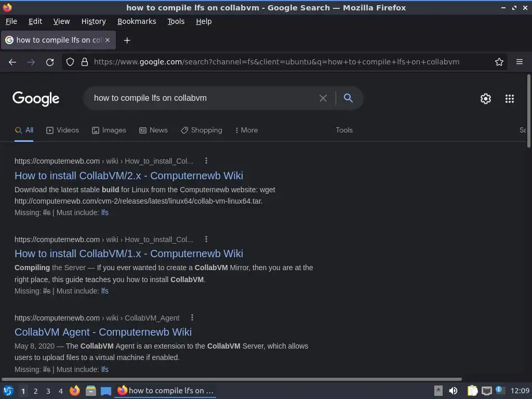Click into the Google search input field

pyautogui.click(x=204, y=98)
